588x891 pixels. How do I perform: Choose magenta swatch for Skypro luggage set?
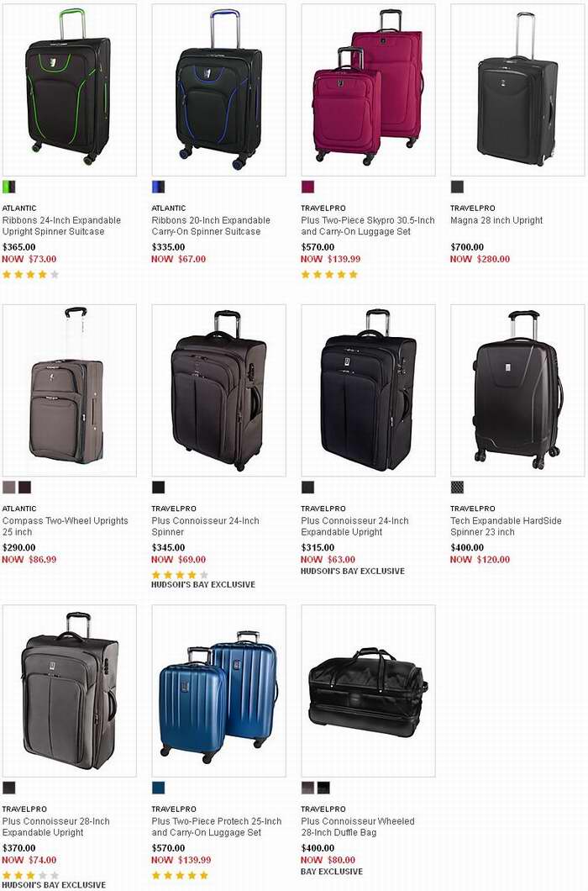tap(308, 187)
